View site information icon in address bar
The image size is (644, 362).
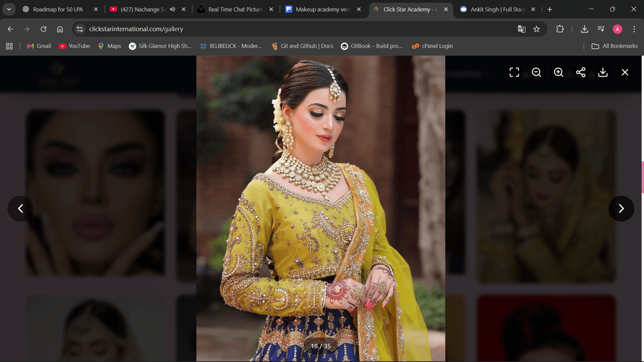pos(80,29)
